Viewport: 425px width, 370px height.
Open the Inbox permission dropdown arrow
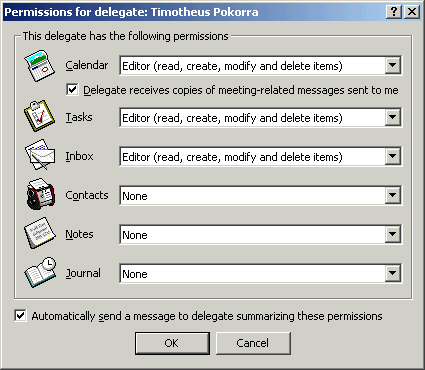(393, 156)
